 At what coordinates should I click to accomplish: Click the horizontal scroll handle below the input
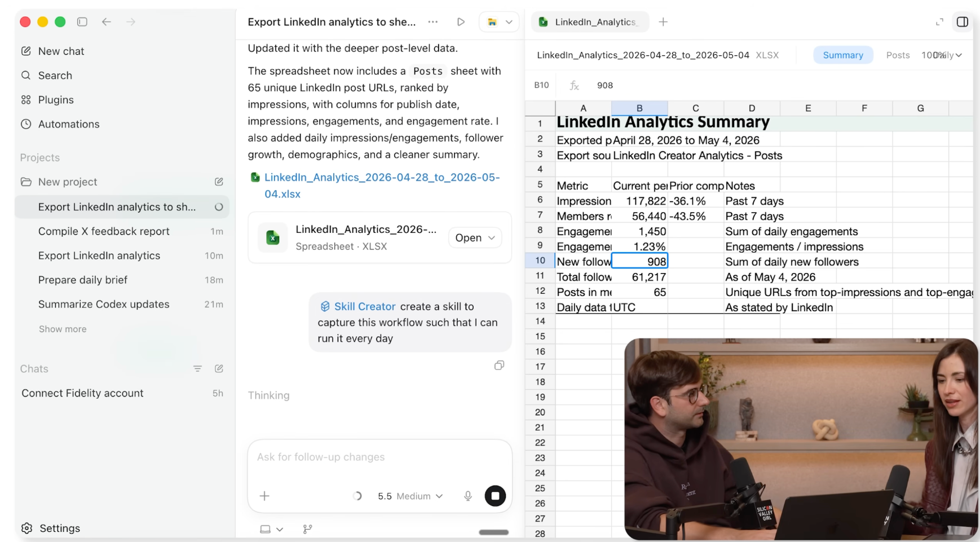click(x=494, y=532)
